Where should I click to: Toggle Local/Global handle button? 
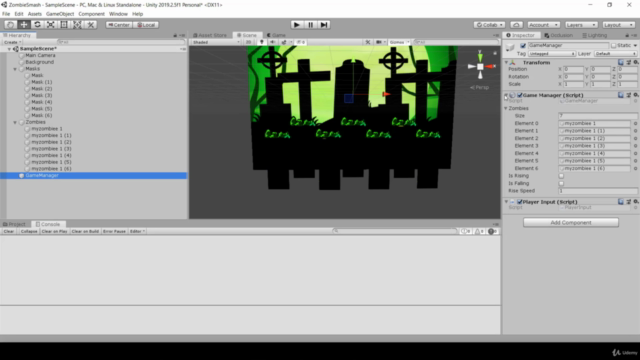coord(146,25)
